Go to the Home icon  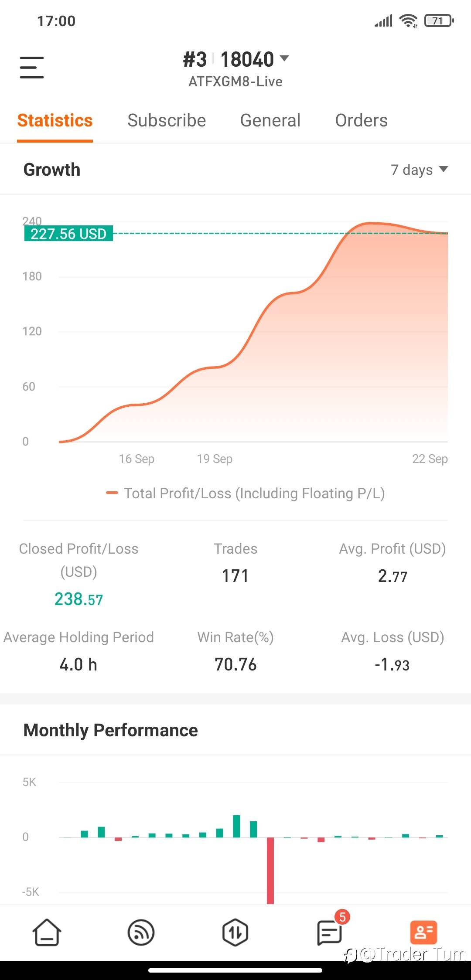click(x=47, y=932)
